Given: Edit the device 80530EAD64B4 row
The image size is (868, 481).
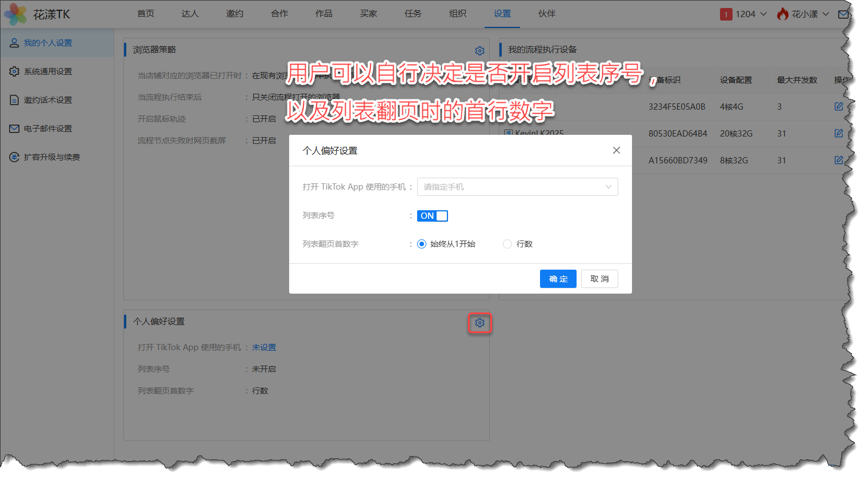Looking at the screenshot, I should coord(838,134).
